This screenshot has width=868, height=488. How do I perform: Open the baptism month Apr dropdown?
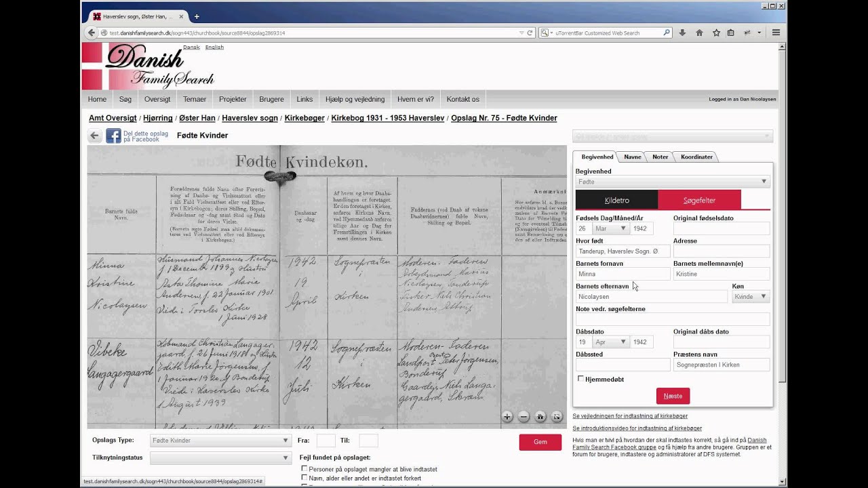610,342
